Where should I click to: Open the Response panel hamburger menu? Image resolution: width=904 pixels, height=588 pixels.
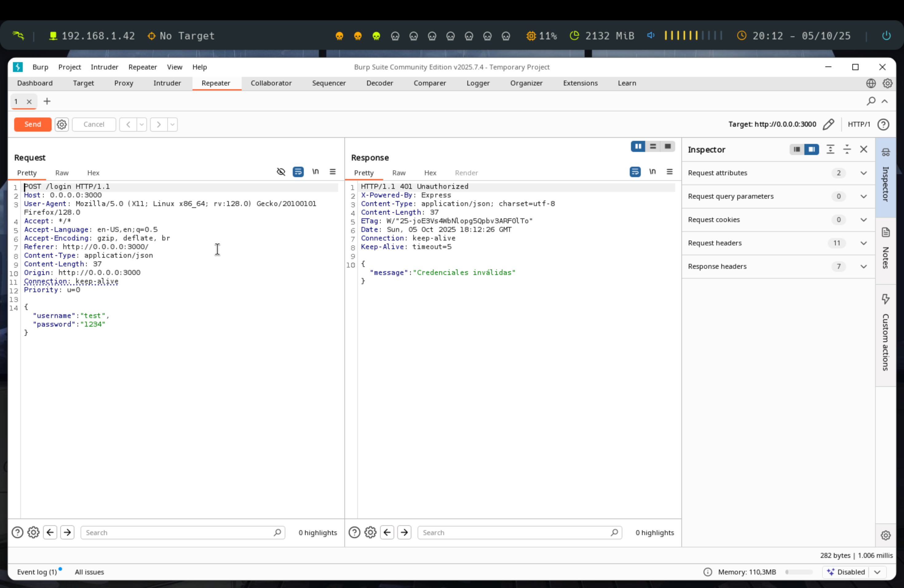[670, 172]
